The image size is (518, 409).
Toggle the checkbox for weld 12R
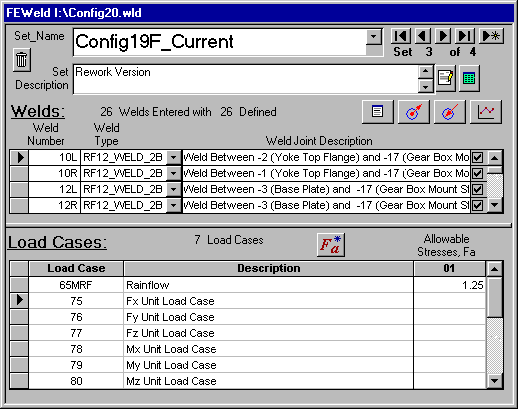coord(478,205)
